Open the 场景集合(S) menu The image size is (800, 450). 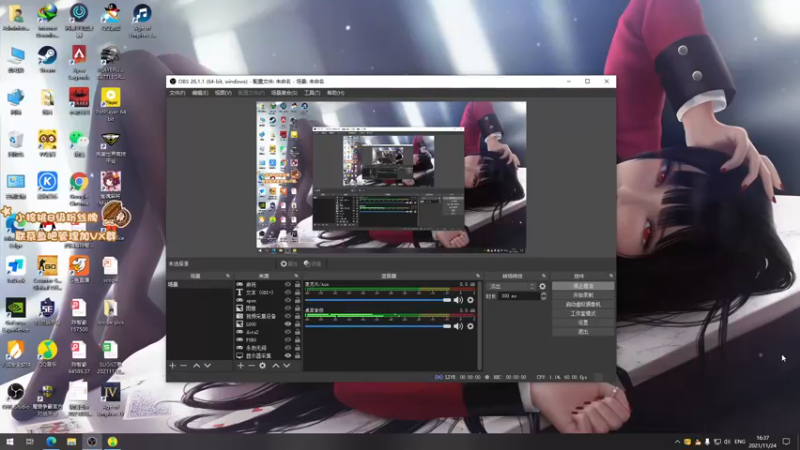pyautogui.click(x=284, y=93)
